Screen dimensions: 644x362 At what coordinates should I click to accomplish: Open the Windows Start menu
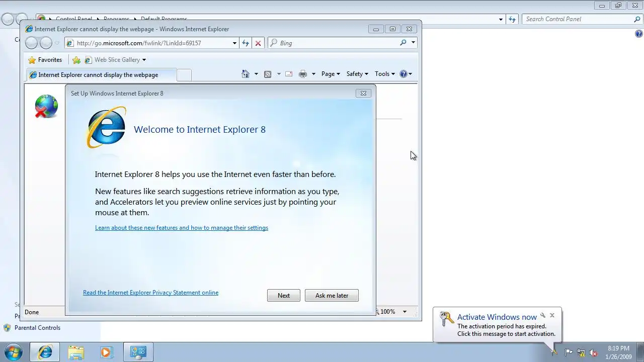(13, 352)
